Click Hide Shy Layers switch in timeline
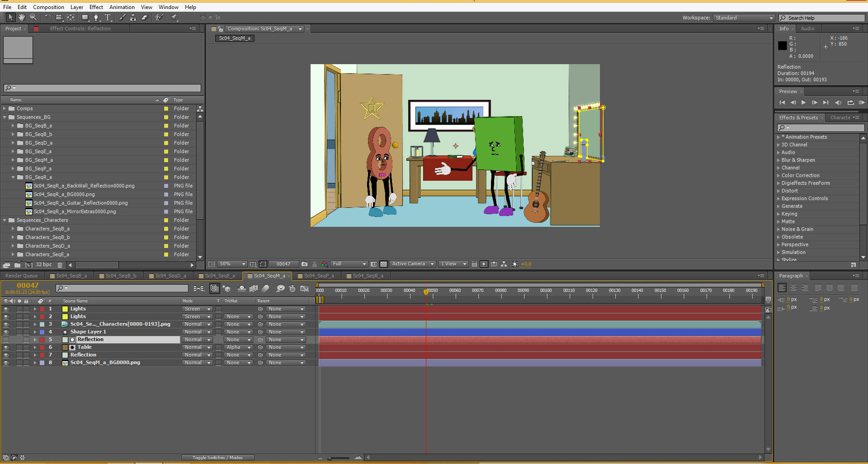 tap(242, 288)
